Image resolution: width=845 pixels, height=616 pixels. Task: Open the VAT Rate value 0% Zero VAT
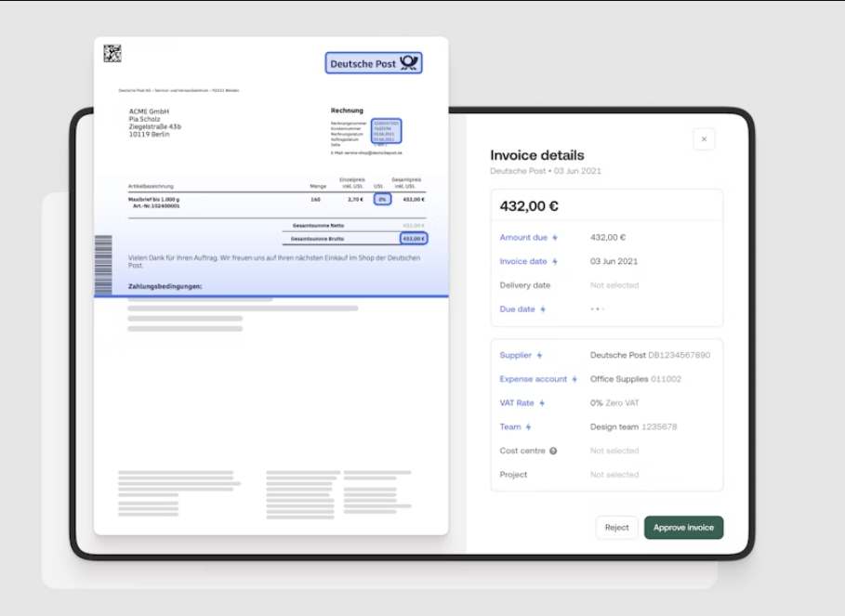614,403
